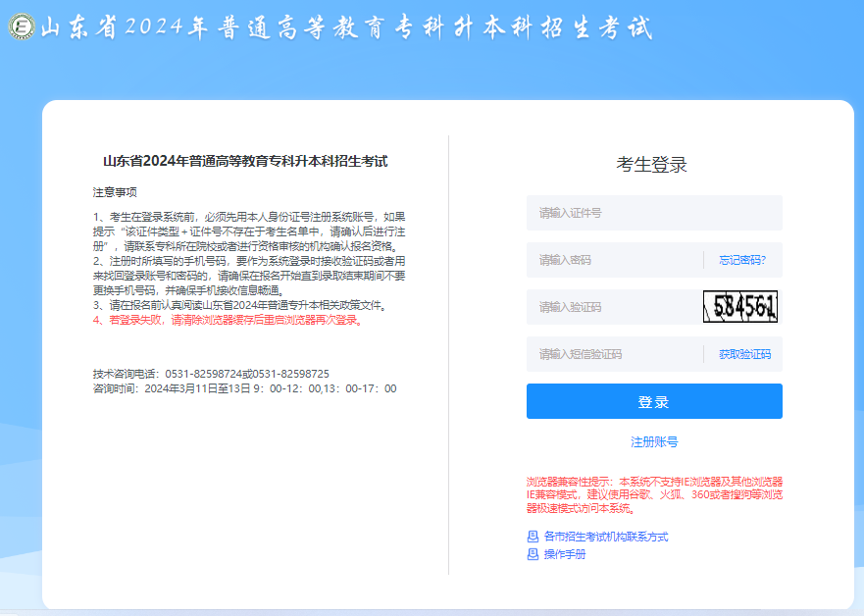This screenshot has height=616, width=864.
Task: Click the 考生登录 form heading
Action: click(652, 165)
